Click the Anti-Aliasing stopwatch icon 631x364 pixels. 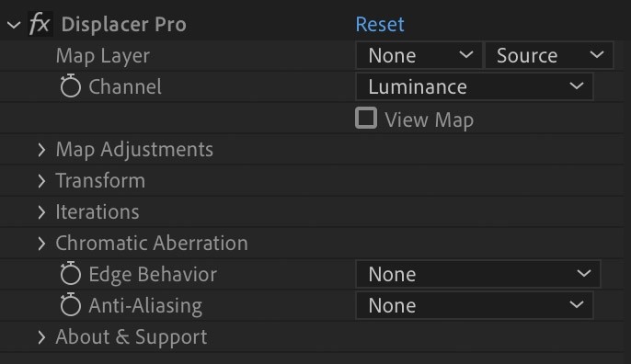pyautogui.click(x=71, y=304)
